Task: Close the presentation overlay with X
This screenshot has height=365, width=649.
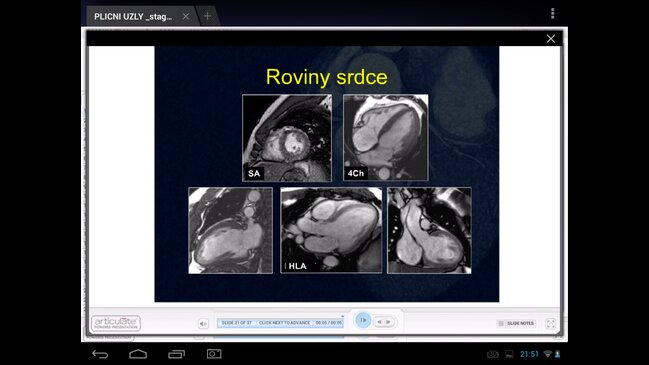Action: tap(550, 39)
